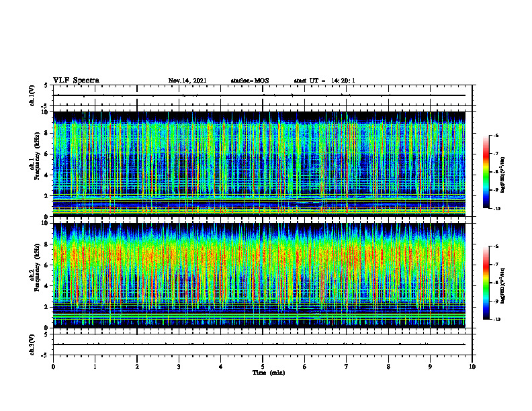
Task: Click the time axis tick label "5"
Action: [263, 367]
